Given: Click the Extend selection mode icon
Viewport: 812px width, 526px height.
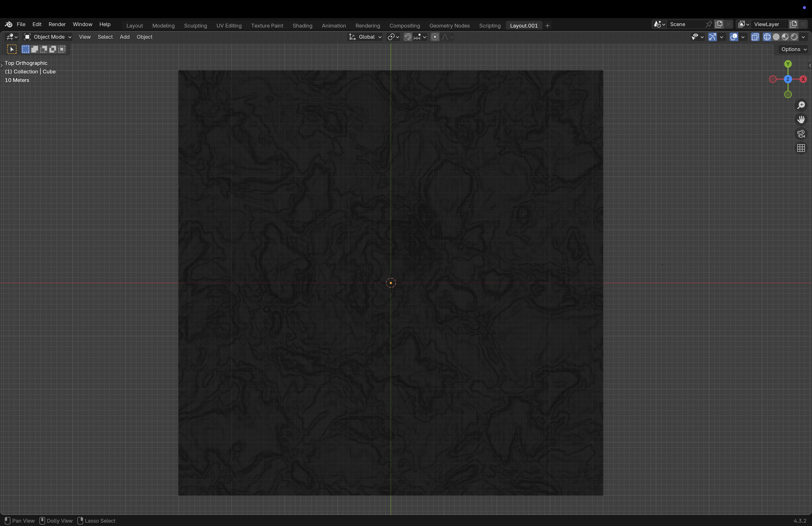Looking at the screenshot, I should pyautogui.click(x=34, y=49).
